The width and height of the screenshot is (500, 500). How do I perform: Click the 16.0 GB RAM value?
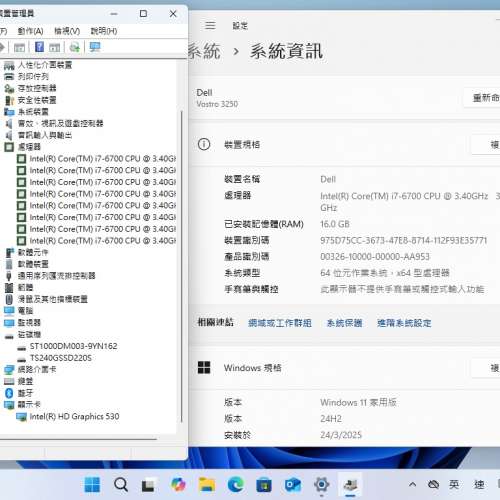[335, 224]
